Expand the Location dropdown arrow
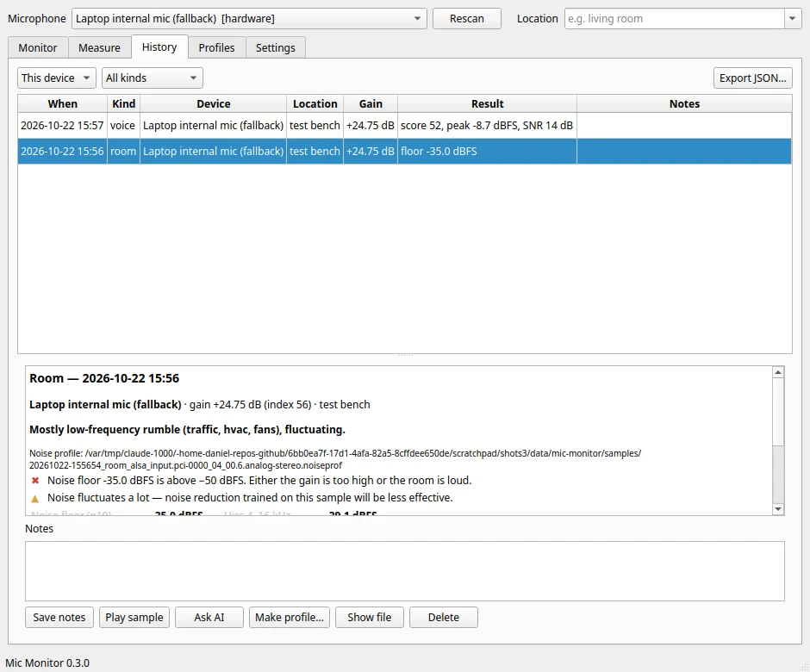 [x=793, y=19]
